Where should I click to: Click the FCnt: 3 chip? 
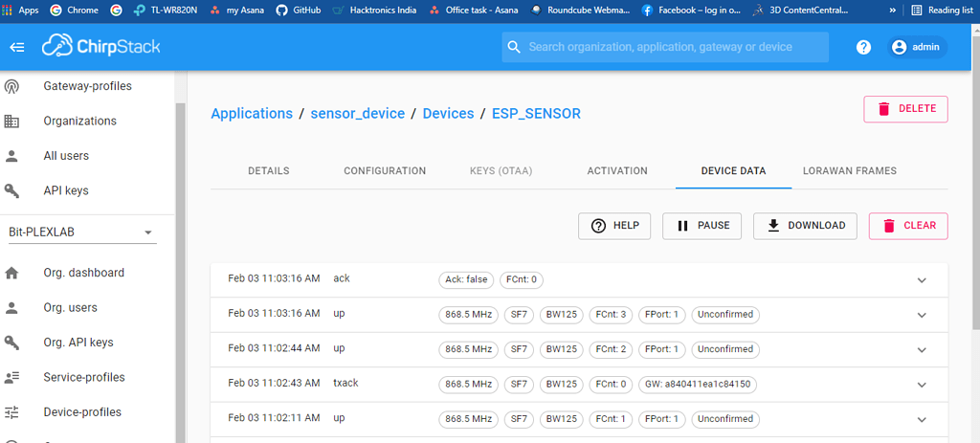click(612, 315)
